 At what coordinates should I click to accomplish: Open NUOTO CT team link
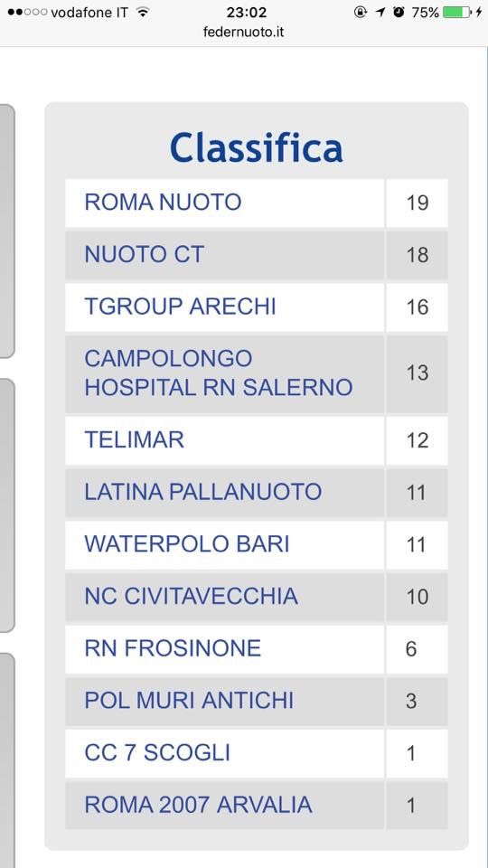(145, 255)
